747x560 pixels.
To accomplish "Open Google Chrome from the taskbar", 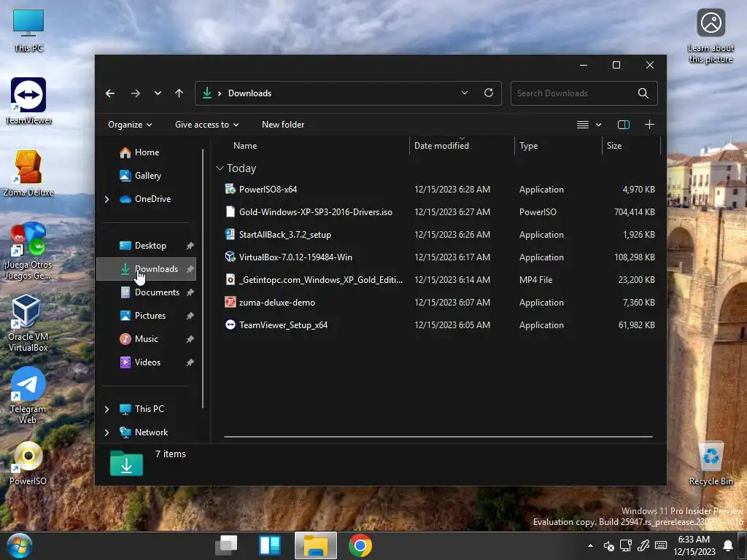I will [360, 545].
